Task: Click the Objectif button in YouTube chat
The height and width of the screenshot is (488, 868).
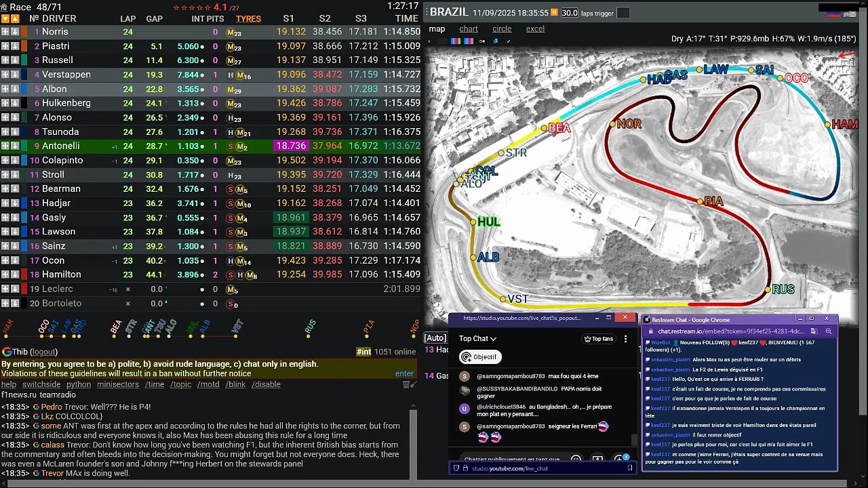Action: 479,357
